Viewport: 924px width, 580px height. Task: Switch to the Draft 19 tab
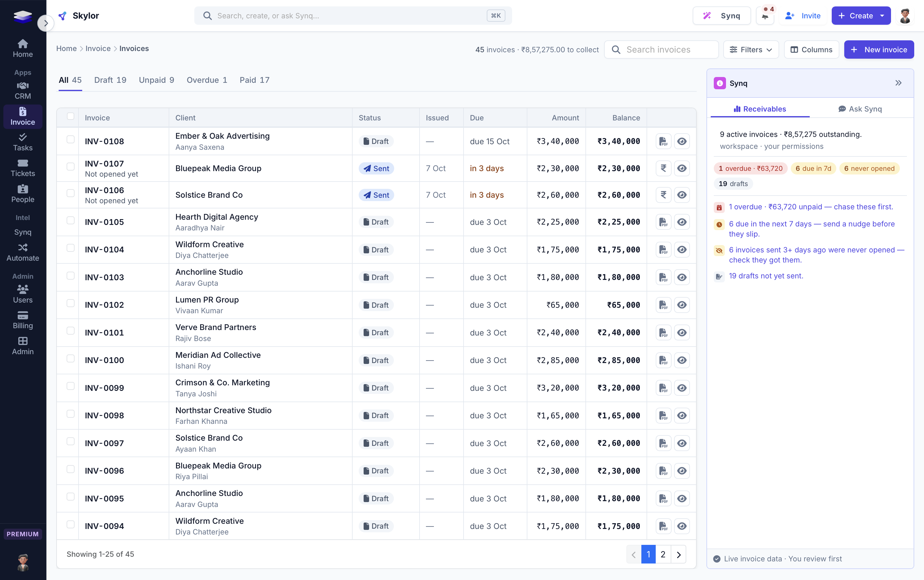click(110, 80)
